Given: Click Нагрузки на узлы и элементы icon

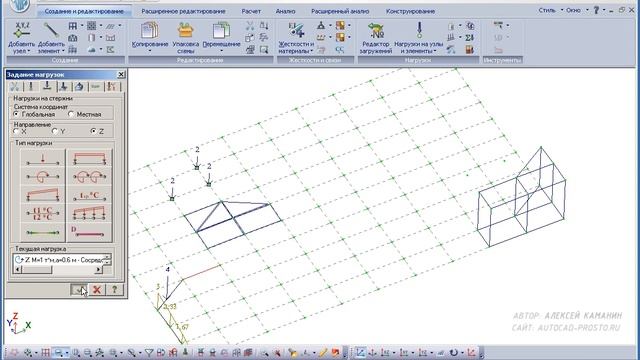Looking at the screenshot, I should [x=419, y=31].
